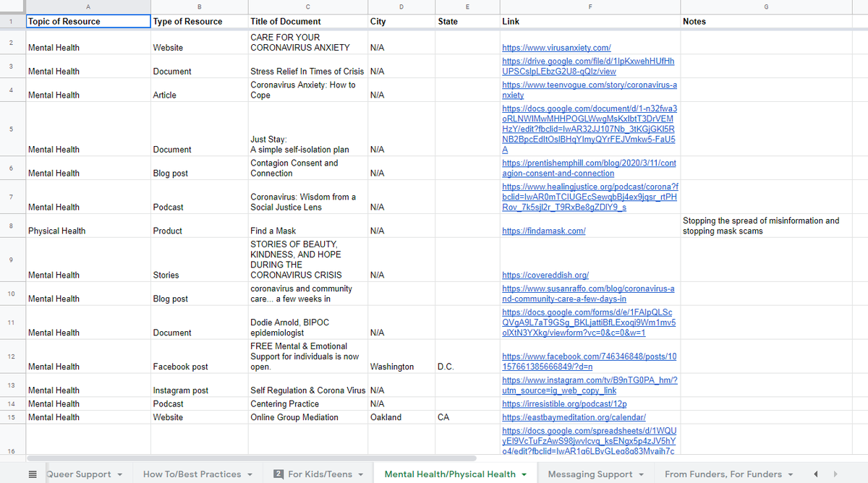Select the 'Instagram post' cell
868x483 pixels.
coord(198,385)
